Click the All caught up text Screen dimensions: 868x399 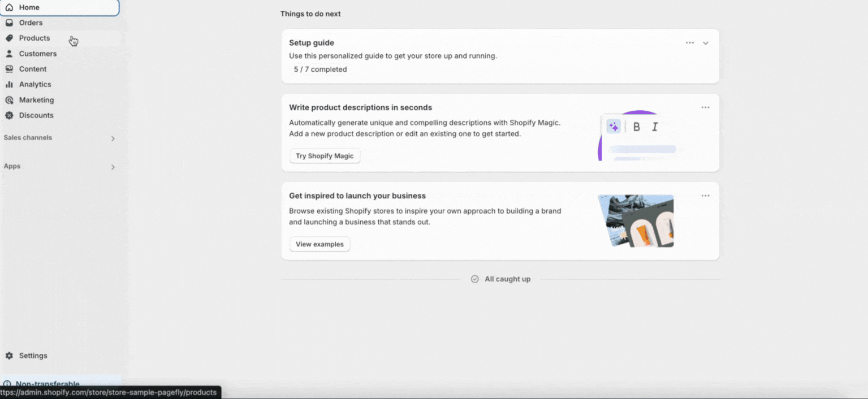[507, 279]
